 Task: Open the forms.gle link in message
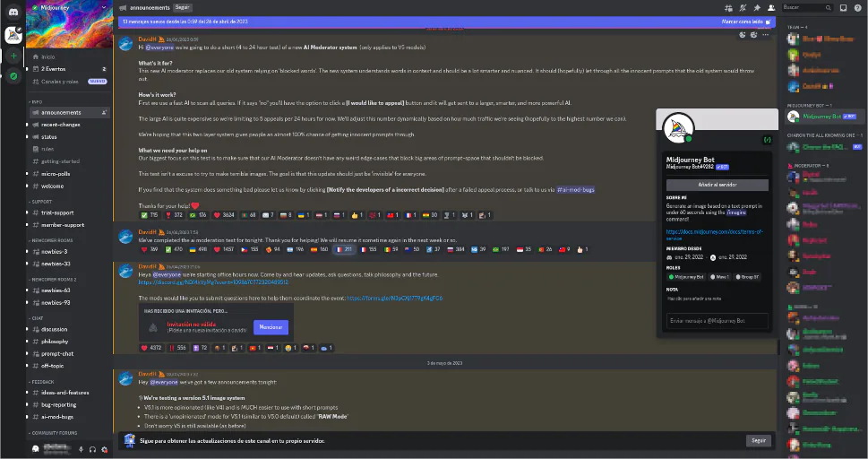(x=395, y=299)
